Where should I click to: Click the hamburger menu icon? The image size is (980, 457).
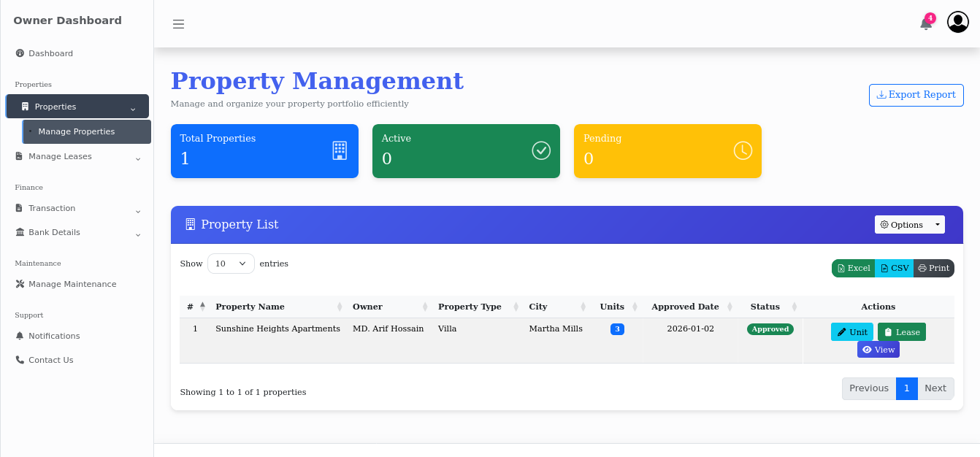pyautogui.click(x=178, y=24)
